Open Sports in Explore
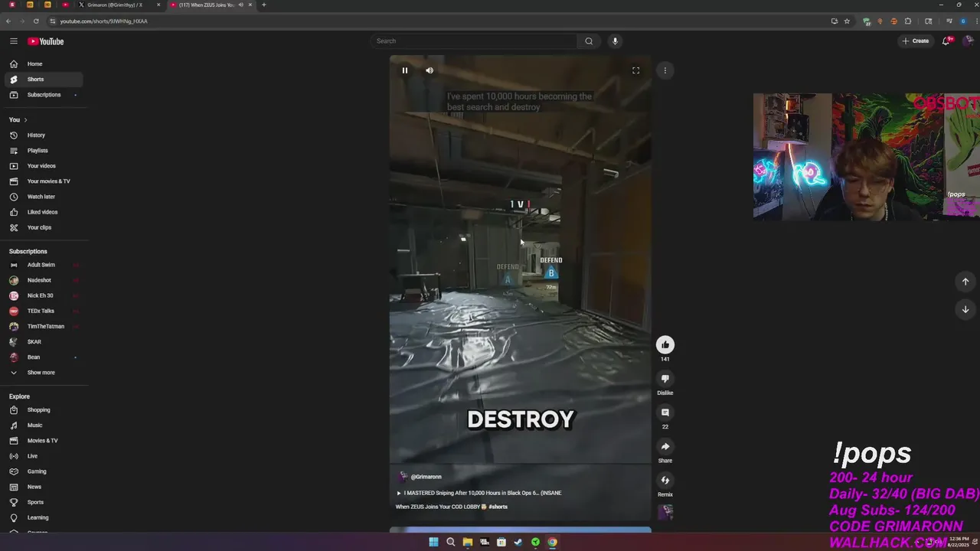Screen dimensions: 980x551 [x=44, y=502]
